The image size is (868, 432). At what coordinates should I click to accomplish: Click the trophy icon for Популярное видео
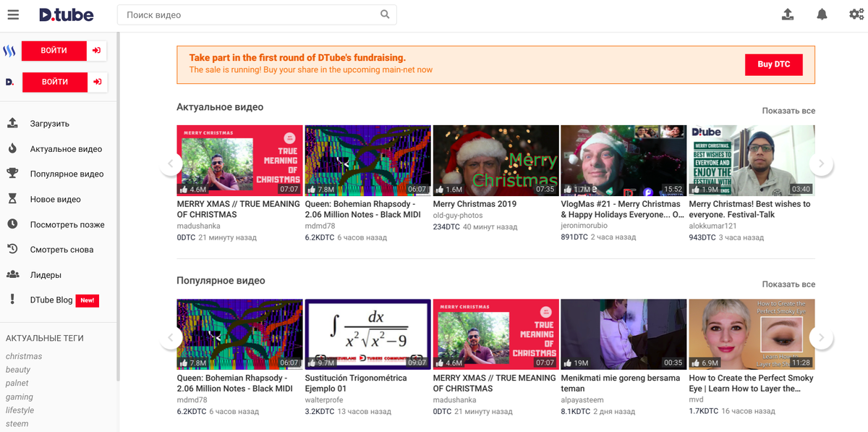pyautogui.click(x=12, y=174)
